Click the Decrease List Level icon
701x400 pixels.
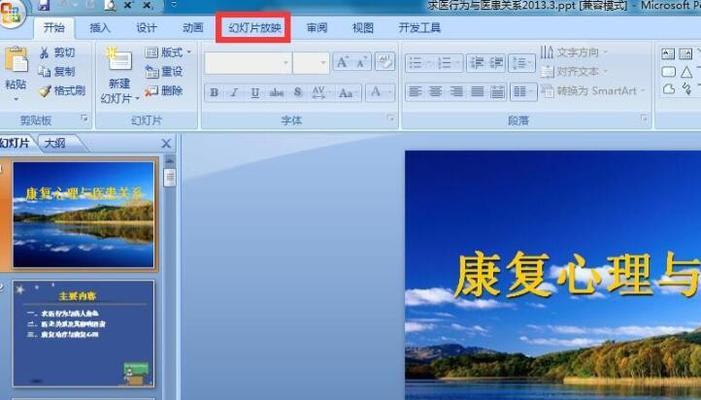[477, 63]
